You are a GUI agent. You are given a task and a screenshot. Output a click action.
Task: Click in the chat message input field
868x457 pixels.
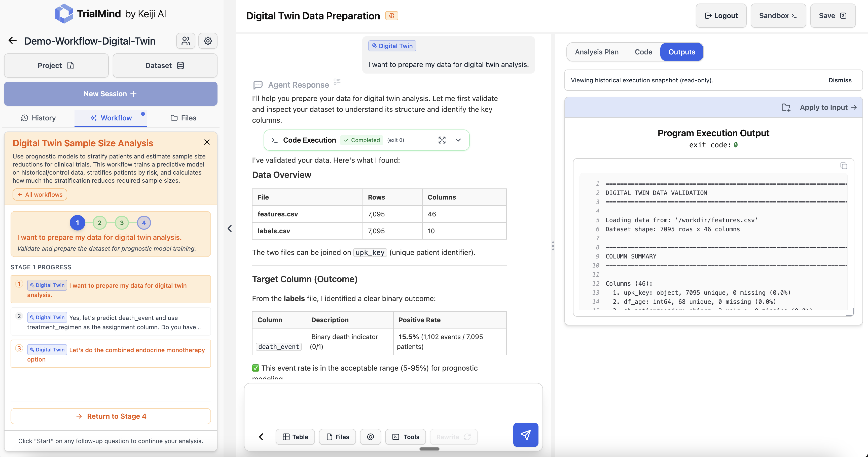[393, 403]
